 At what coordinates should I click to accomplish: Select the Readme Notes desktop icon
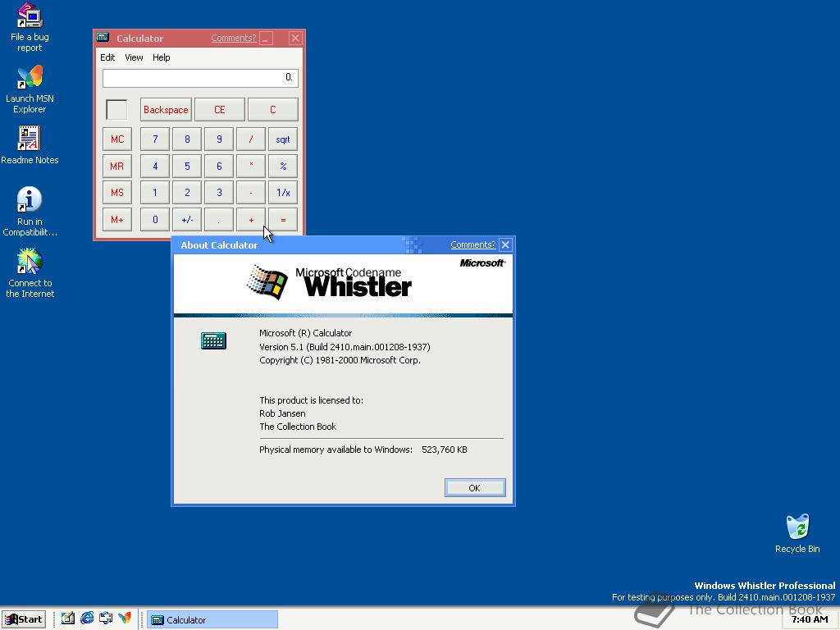(x=30, y=145)
